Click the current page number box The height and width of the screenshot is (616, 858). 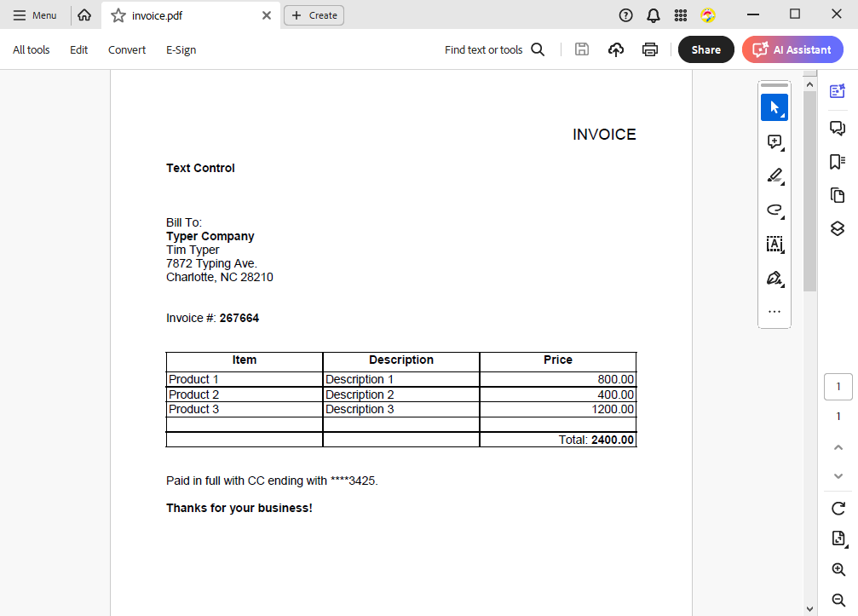(x=838, y=387)
